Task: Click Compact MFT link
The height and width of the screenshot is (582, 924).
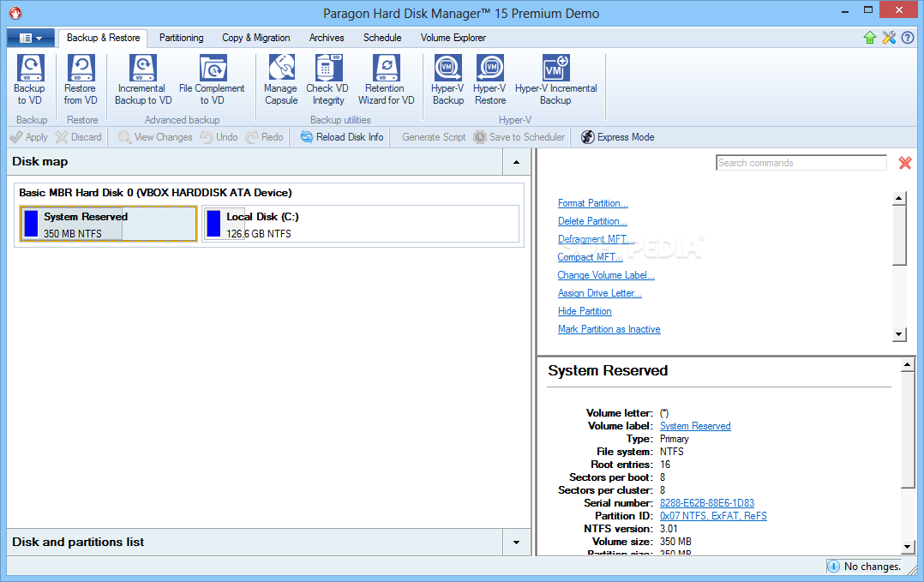Action: (x=590, y=257)
